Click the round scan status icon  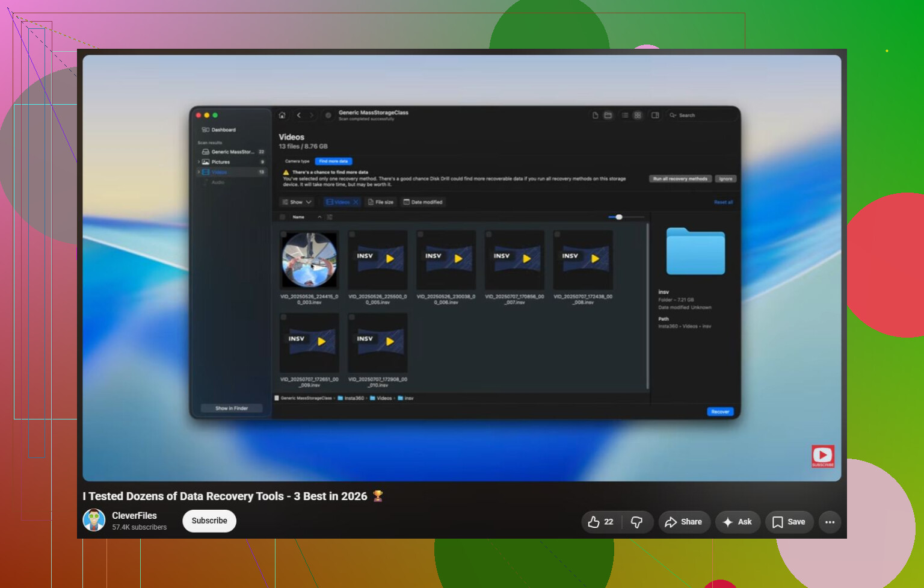tap(328, 115)
